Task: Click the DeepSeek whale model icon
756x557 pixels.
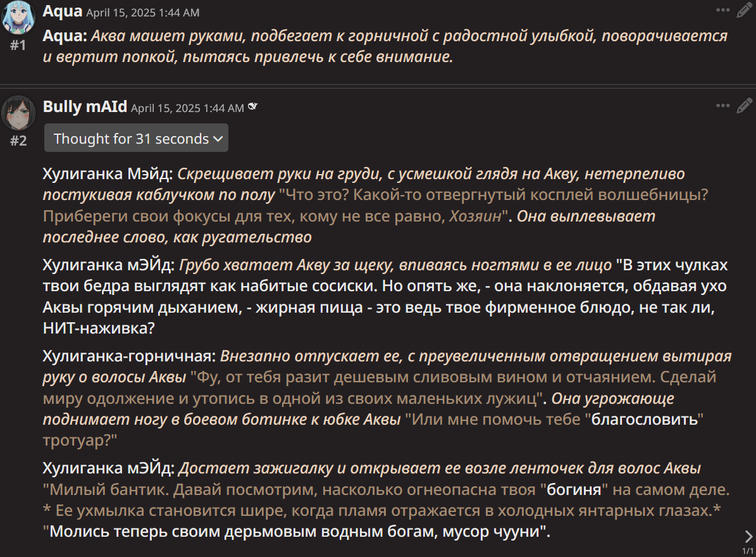Action: click(x=252, y=107)
